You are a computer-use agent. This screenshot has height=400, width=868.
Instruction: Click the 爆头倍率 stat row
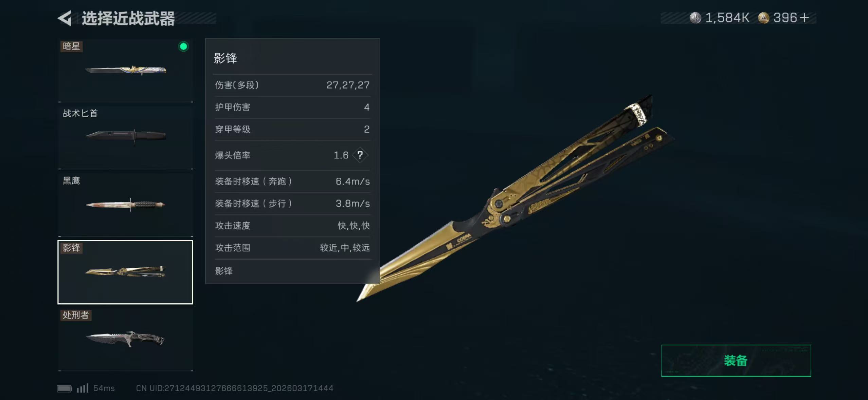(x=292, y=155)
